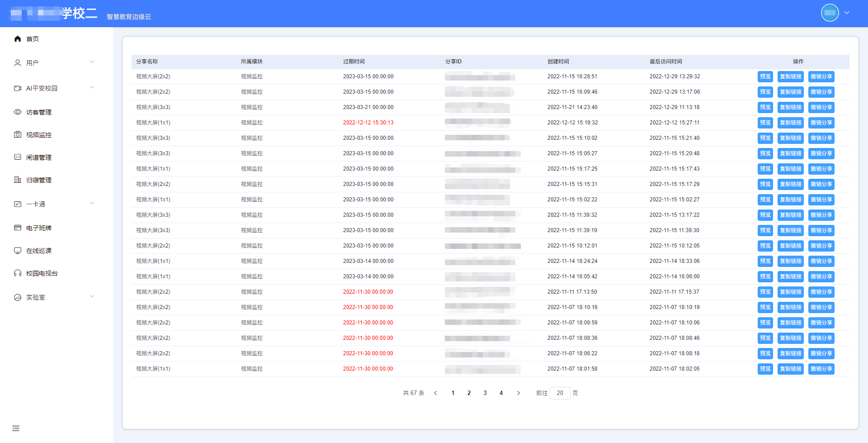Expand the 一卡通 submenu arrow
The height and width of the screenshot is (443, 868).
[92, 204]
